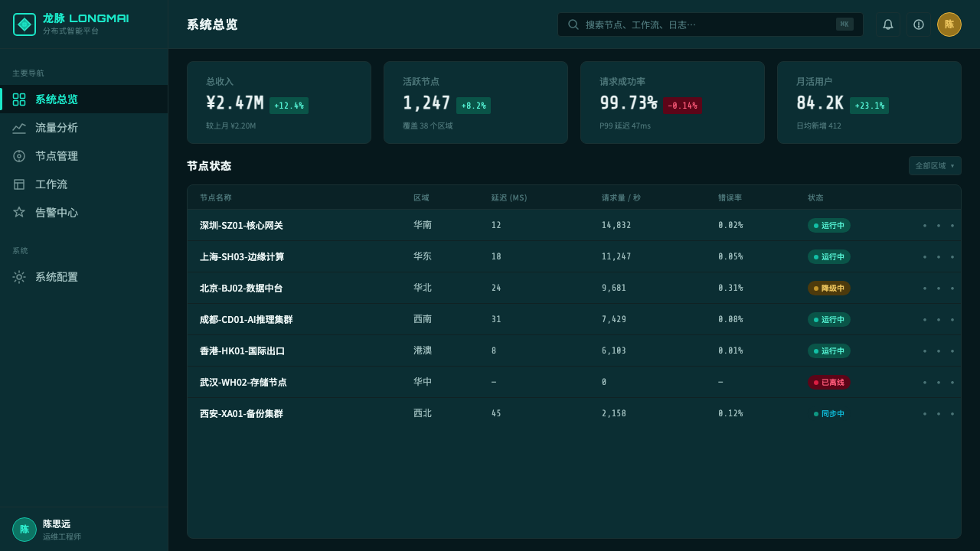
Task: Click the -0.14% success rate badge
Action: (x=682, y=106)
